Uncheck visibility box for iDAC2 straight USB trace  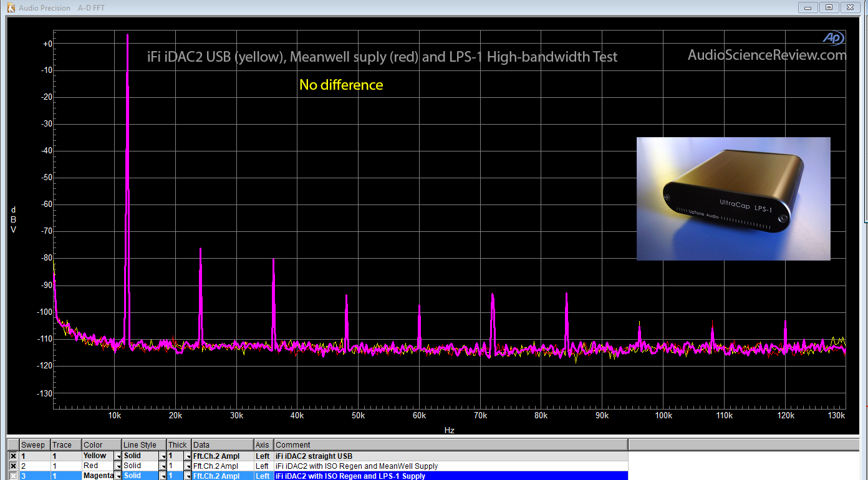tap(13, 456)
